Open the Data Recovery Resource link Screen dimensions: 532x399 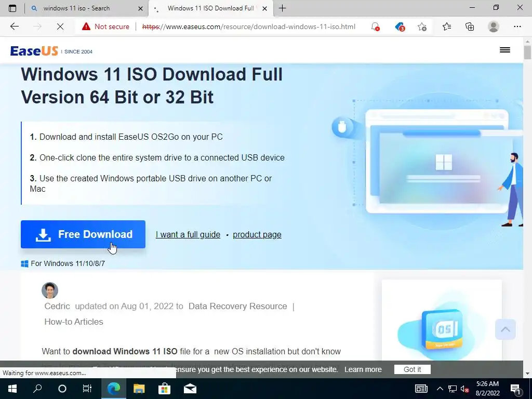237,306
